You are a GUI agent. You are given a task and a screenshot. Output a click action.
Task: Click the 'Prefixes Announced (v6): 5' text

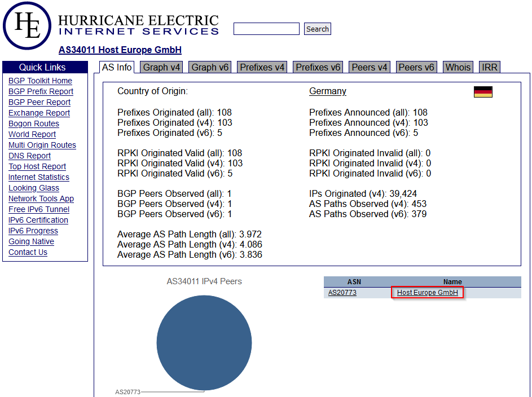pyautogui.click(x=363, y=133)
